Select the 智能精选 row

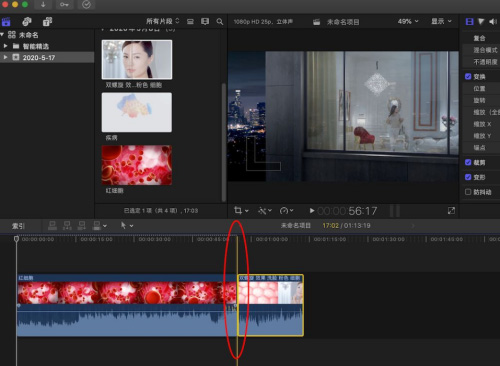click(47, 46)
